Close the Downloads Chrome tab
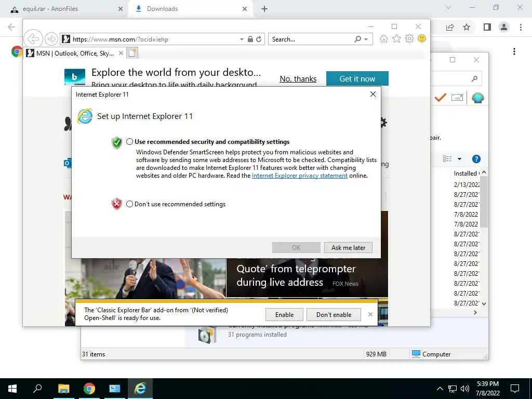This screenshot has height=399, width=532. pyautogui.click(x=245, y=9)
